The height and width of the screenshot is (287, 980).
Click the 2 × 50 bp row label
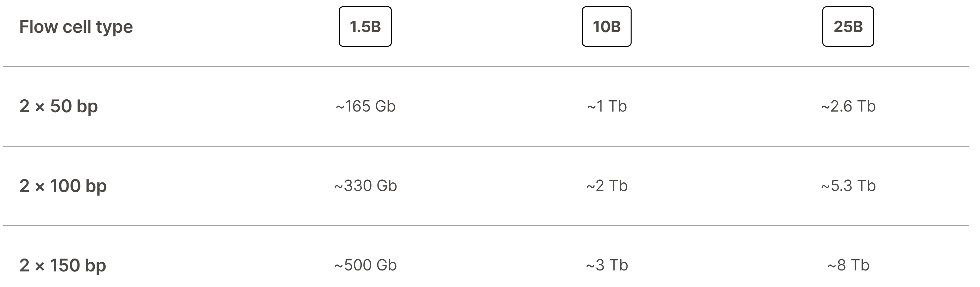(59, 106)
